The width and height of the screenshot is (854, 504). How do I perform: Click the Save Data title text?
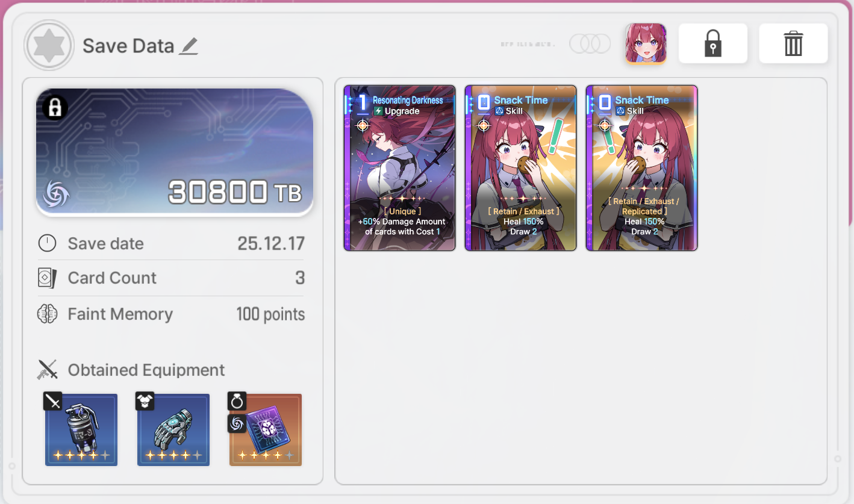[x=128, y=46]
